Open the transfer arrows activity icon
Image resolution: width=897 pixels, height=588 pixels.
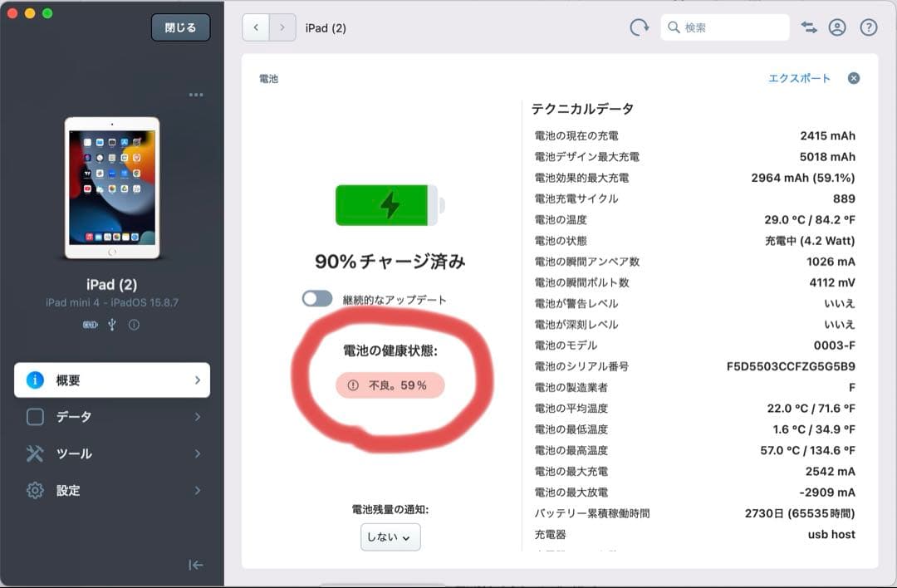808,27
